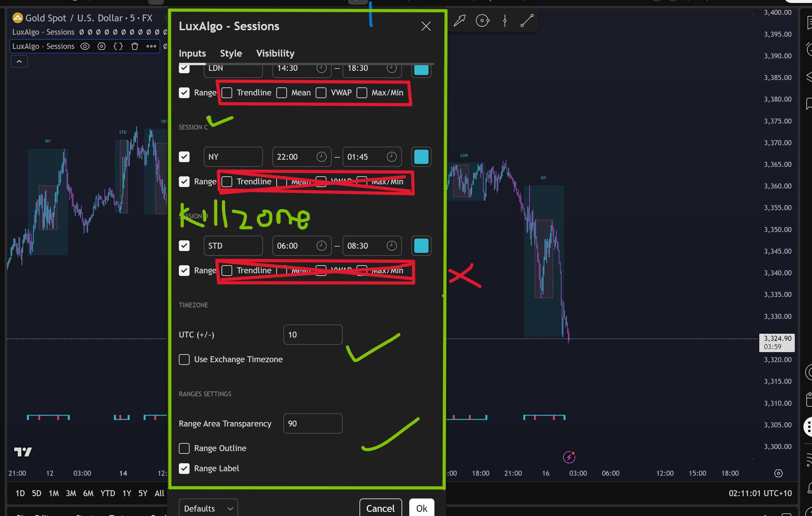Viewport: 812px width, 516px height.
Task: Switch to the Inputs tab
Action: click(192, 53)
